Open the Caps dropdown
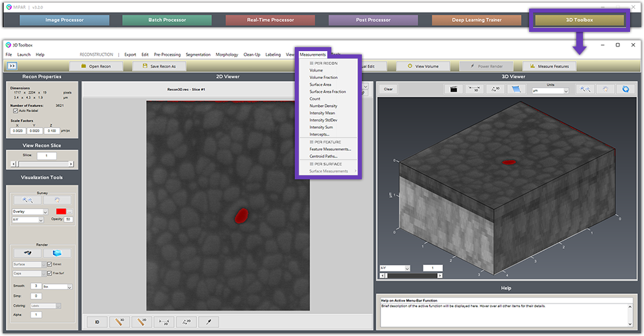644x336 pixels. [x=29, y=273]
